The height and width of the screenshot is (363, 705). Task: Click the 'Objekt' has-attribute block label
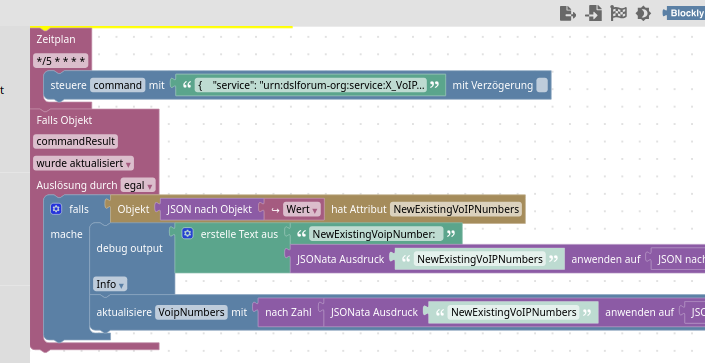133,209
